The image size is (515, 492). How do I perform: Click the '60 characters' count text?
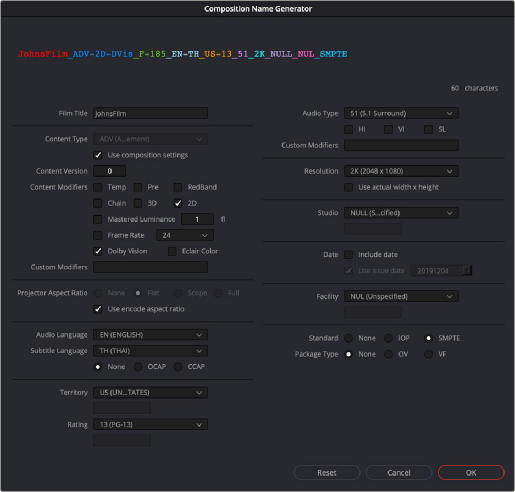474,88
